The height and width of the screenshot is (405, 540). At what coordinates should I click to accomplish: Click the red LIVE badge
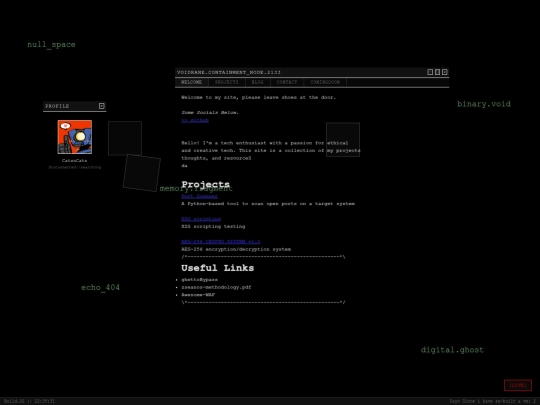[x=518, y=385]
